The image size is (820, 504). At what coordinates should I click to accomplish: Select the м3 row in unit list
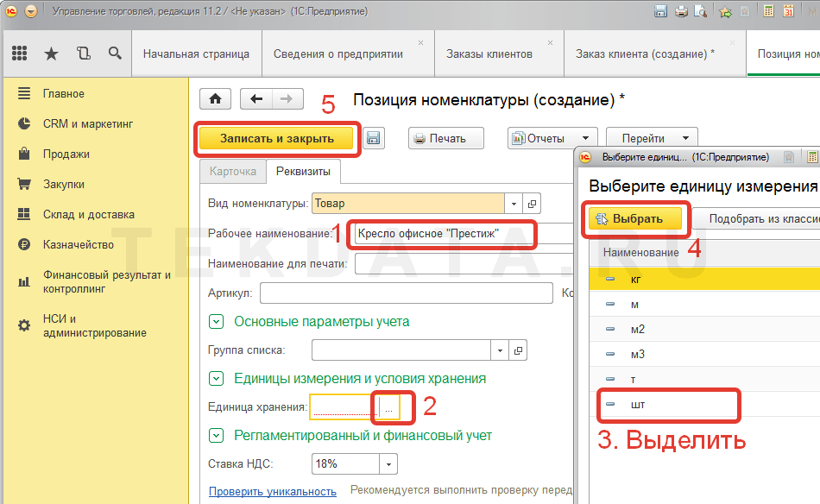(704, 355)
